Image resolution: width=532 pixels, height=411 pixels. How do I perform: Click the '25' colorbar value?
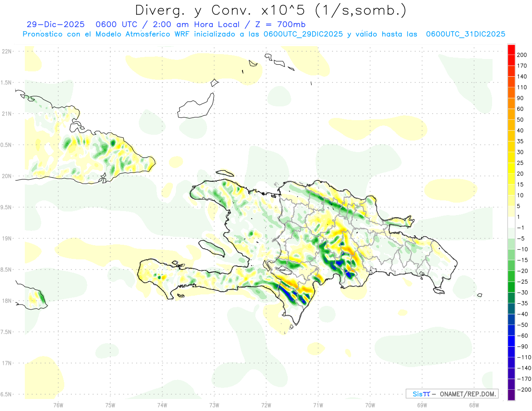point(520,163)
